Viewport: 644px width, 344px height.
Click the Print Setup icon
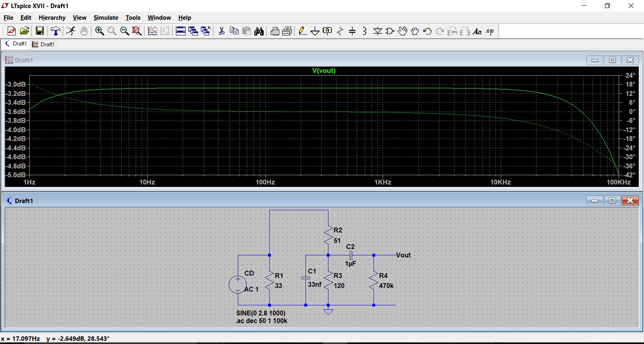(287, 31)
